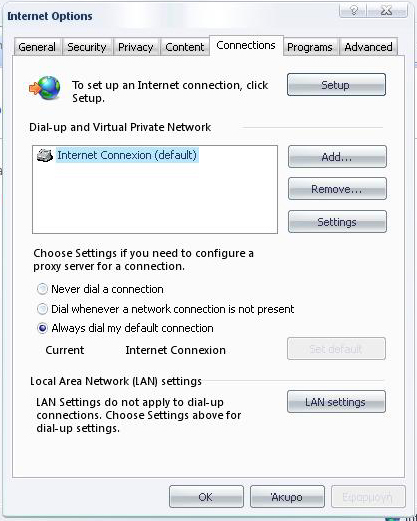Select Always dial my default connection
417x521 pixels.
pos(42,328)
